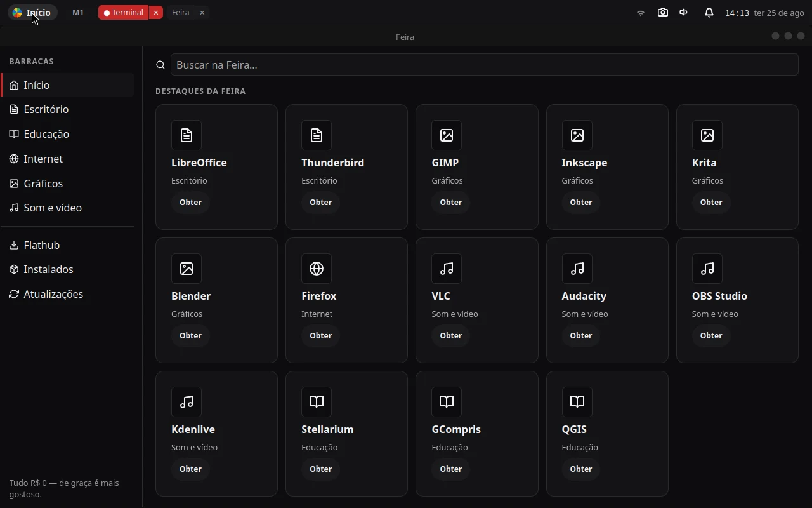The height and width of the screenshot is (508, 812).
Task: Open the Gráficos category
Action: pos(68,184)
